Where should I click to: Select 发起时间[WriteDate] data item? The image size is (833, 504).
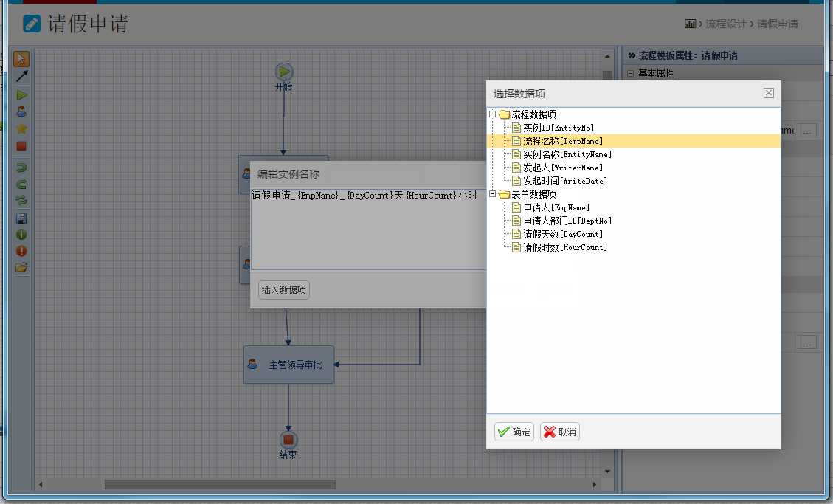pyautogui.click(x=565, y=181)
